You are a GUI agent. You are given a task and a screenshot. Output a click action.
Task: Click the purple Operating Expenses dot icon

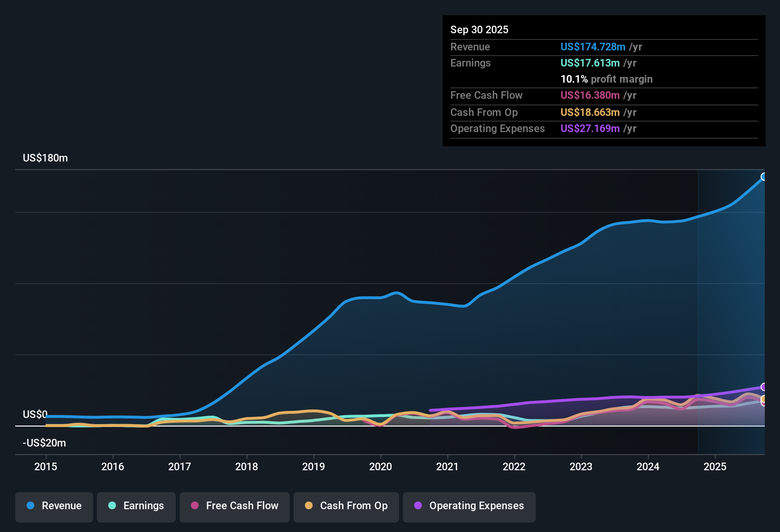(418, 506)
